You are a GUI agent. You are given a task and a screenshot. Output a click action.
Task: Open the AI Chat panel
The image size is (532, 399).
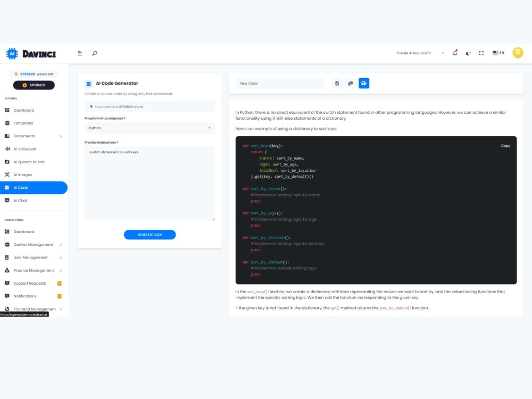[20, 201]
